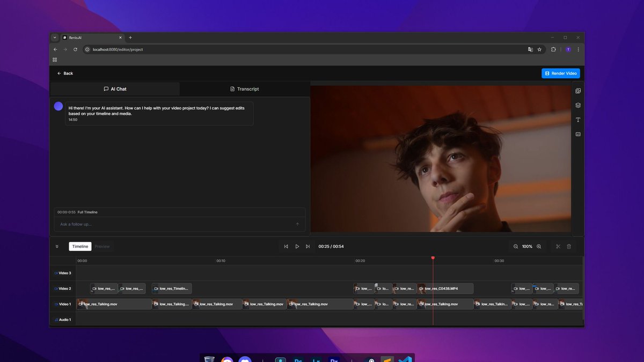
Task: Go back using the Back button
Action: 65,73
